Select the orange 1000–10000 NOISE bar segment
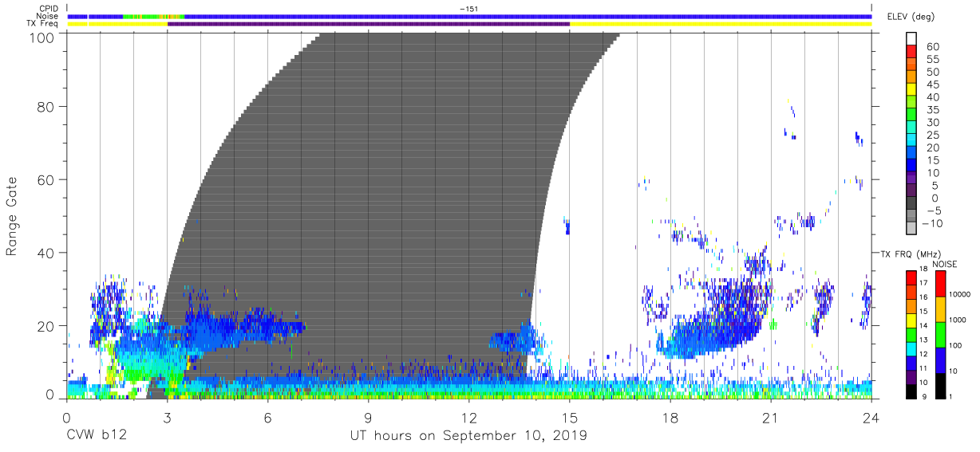The width and height of the screenshot is (980, 452). coord(939,309)
